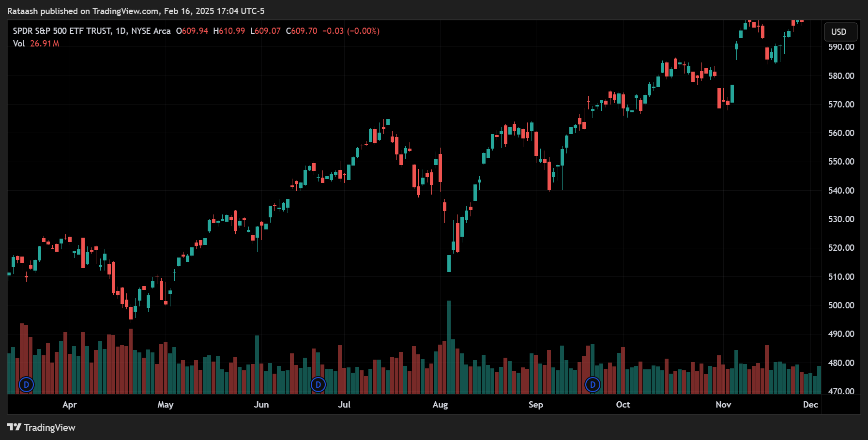Click the Nov label on time axis

tap(723, 405)
